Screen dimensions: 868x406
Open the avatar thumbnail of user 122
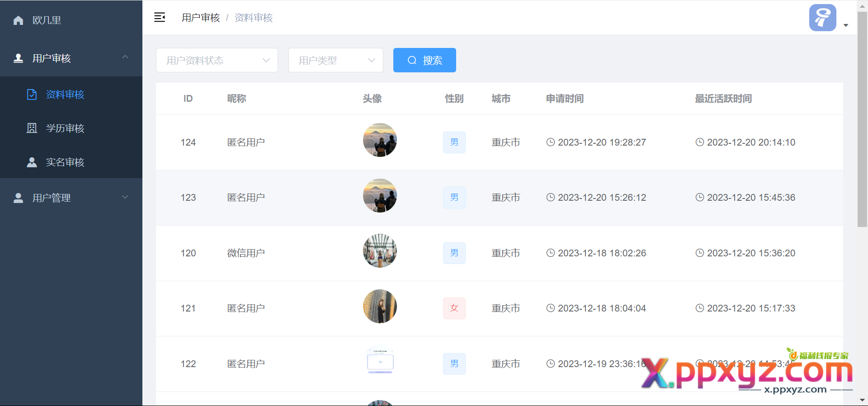pyautogui.click(x=380, y=362)
